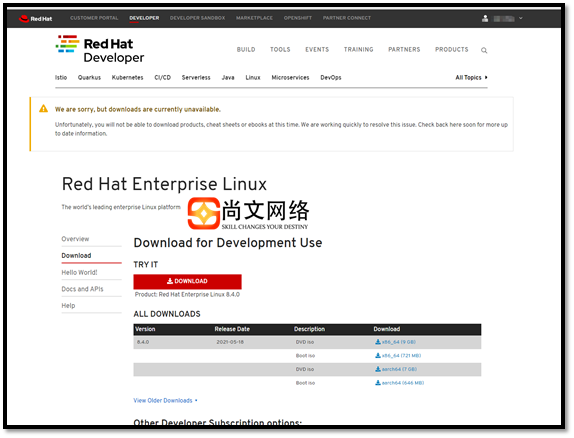This screenshot has width=574, height=438.
Task: Open the Partners navigation menu
Action: [404, 49]
